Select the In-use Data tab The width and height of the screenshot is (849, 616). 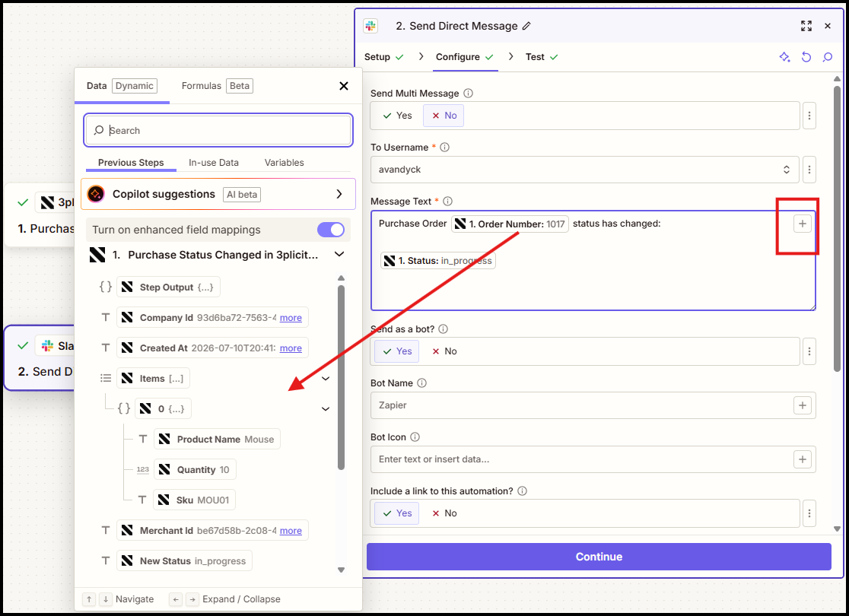213,163
